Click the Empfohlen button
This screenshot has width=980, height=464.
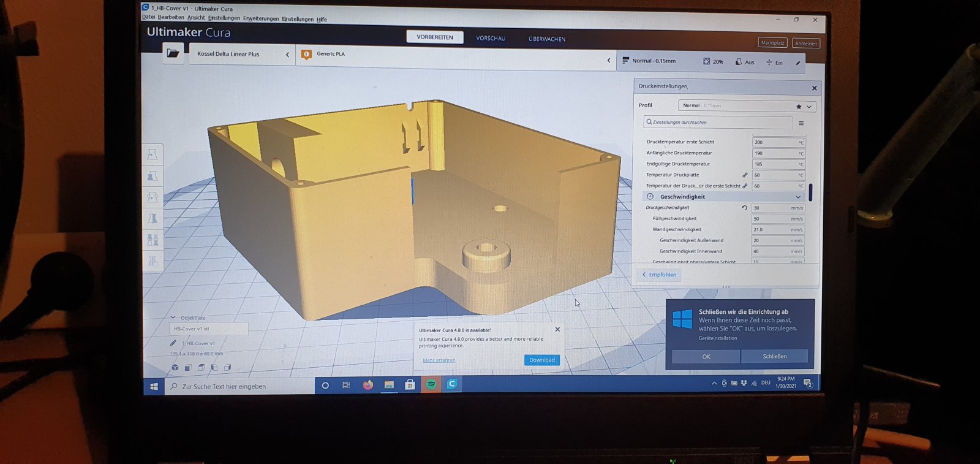click(x=659, y=275)
